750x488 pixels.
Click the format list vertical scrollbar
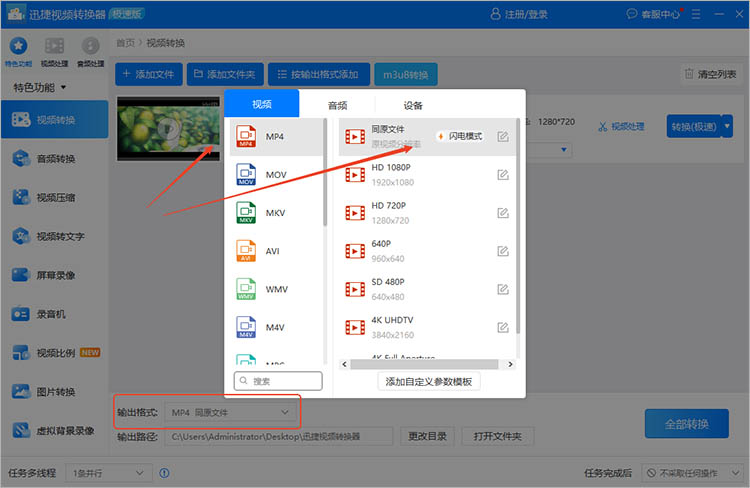click(325, 172)
